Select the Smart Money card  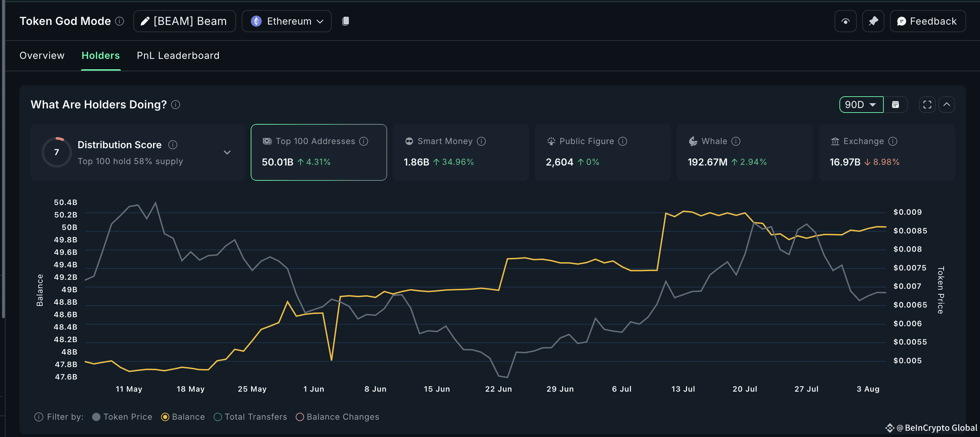click(x=461, y=152)
